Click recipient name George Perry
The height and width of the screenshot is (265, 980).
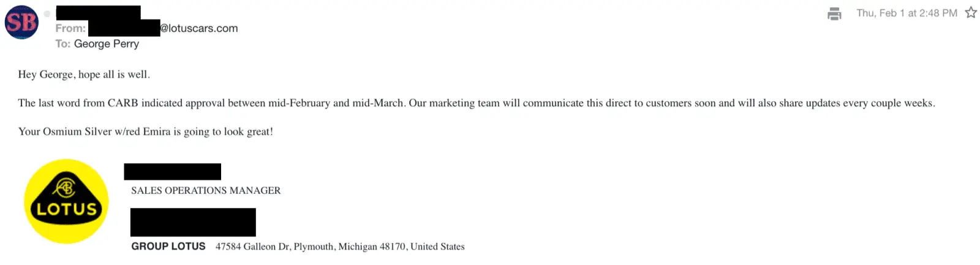(x=107, y=44)
